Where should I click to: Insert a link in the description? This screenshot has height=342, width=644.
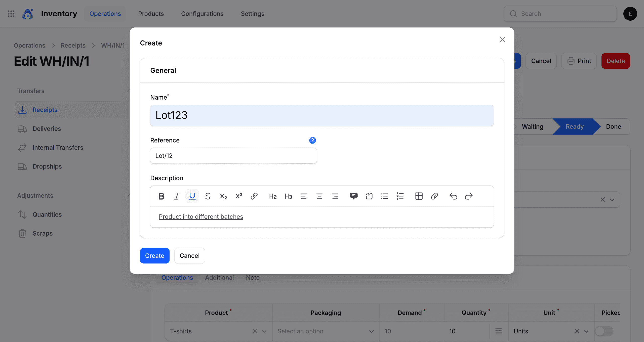pos(254,196)
